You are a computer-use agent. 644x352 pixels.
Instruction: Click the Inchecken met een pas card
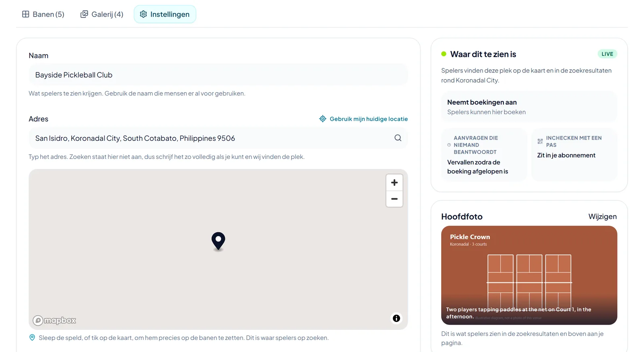click(574, 154)
